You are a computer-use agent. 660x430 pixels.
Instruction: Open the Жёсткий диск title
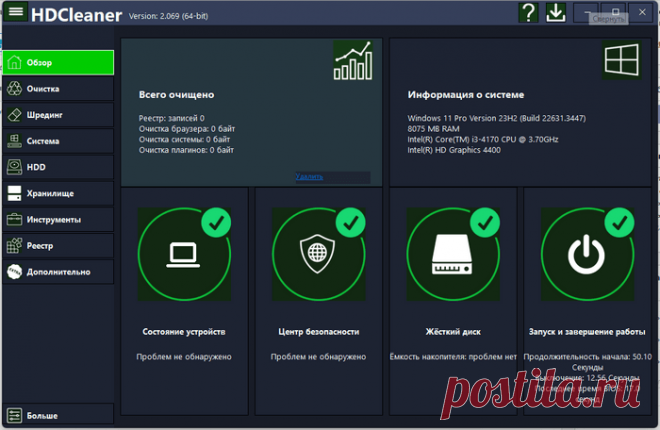pyautogui.click(x=453, y=332)
